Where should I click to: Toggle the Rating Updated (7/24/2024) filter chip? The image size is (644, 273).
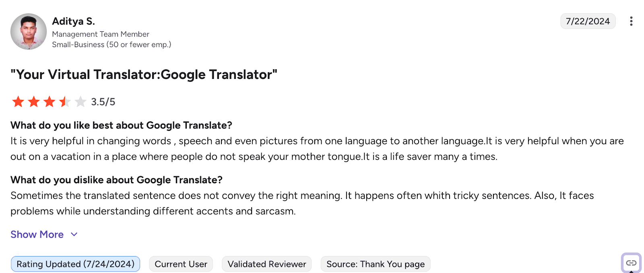coord(75,264)
